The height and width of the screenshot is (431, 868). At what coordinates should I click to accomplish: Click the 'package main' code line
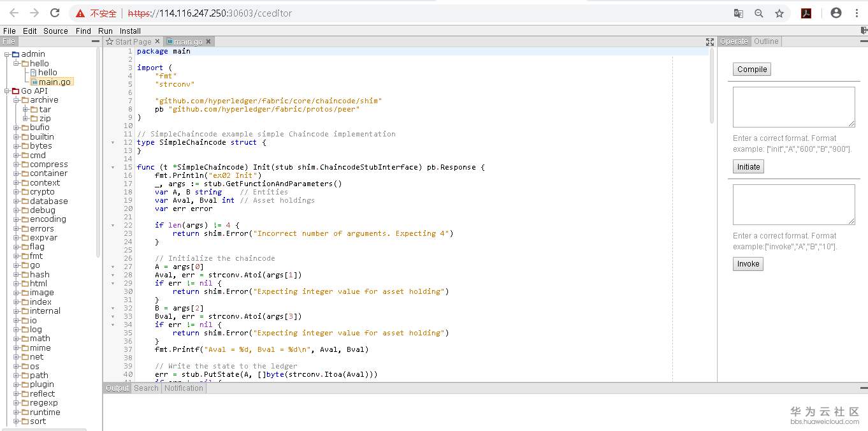(164, 51)
